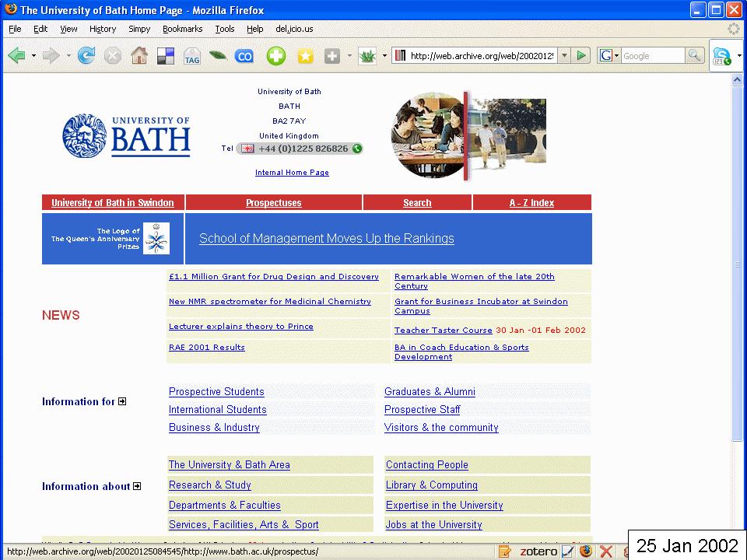Expand the Skype toolbar dropdown arrow
The height and width of the screenshot is (560, 747).
[739, 56]
